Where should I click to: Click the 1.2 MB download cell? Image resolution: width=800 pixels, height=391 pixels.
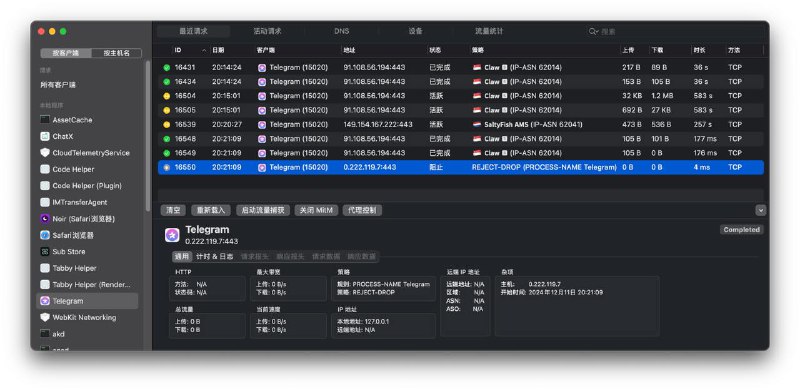[x=662, y=96]
